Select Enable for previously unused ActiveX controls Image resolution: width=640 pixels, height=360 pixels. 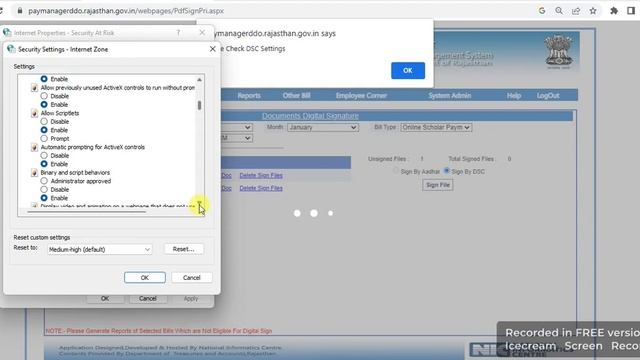tap(44, 104)
